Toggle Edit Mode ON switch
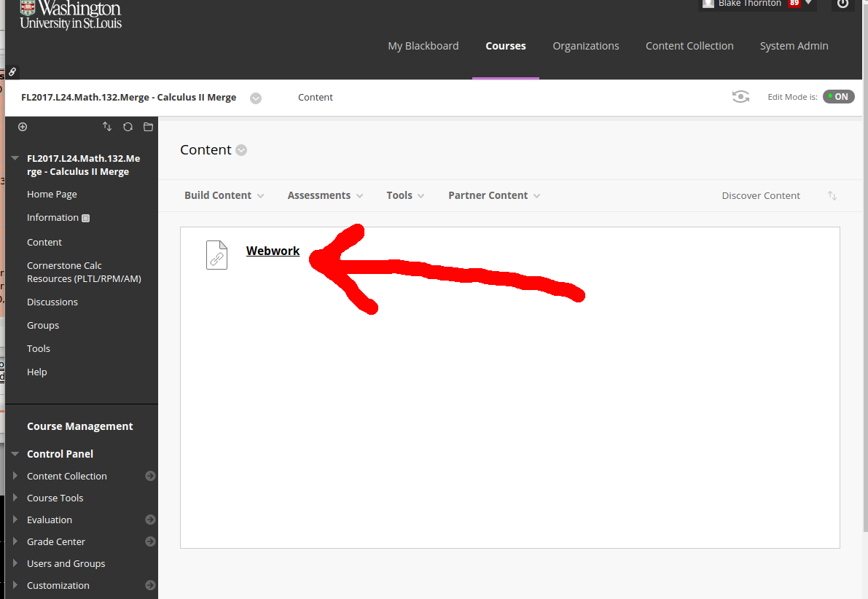Image resolution: width=868 pixels, height=599 pixels. pos(838,97)
